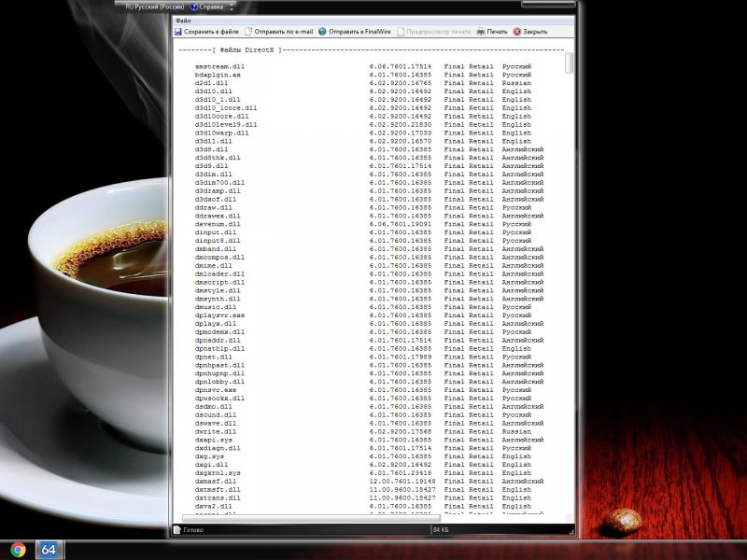
Task: Select the dpnet.dll file name
Action: click(x=214, y=357)
